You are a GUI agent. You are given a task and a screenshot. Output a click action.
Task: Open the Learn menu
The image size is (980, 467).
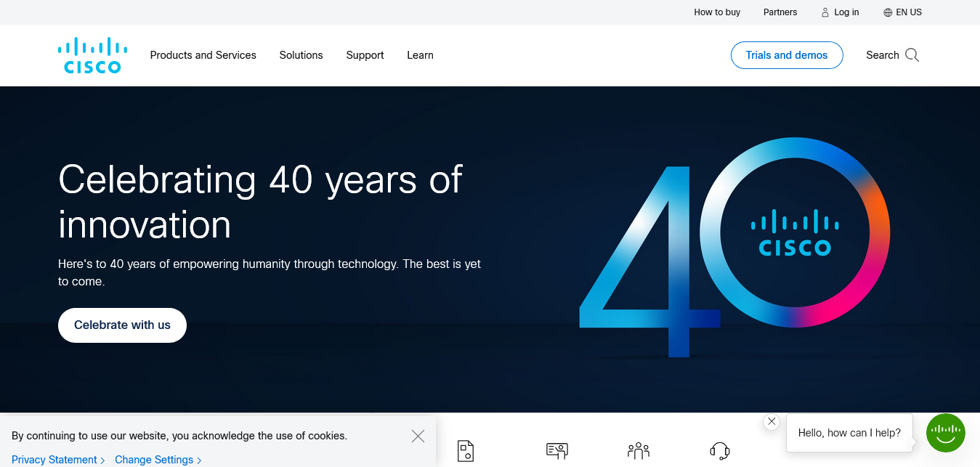tap(420, 55)
